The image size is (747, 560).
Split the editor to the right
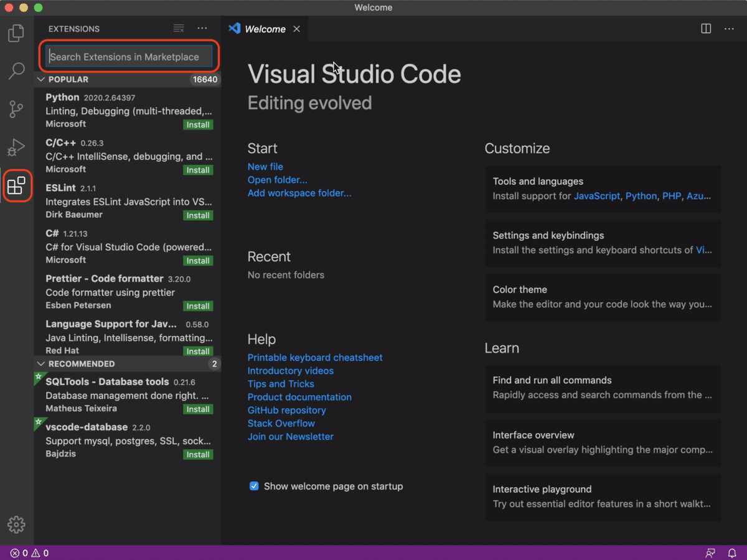706,29
